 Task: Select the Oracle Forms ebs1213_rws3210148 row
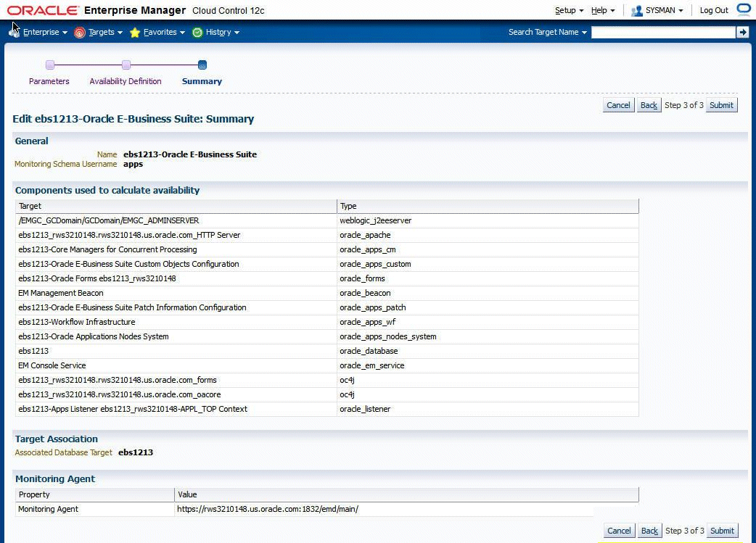click(x=327, y=278)
